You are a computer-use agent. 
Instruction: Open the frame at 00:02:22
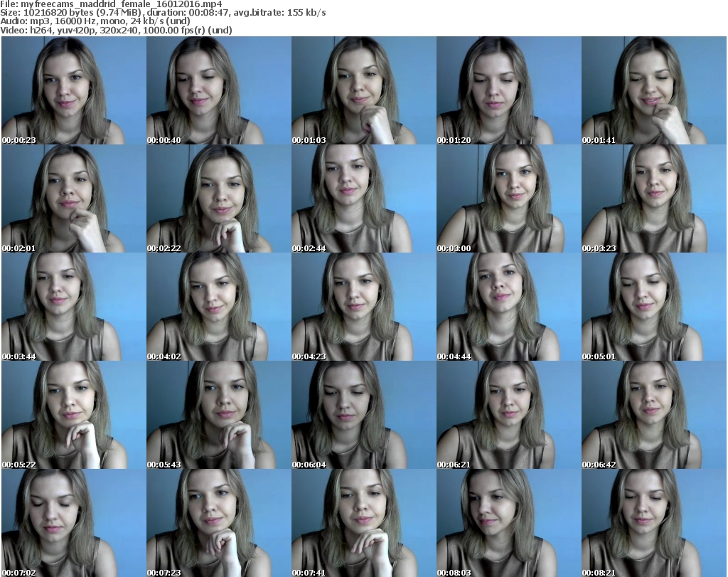(x=219, y=198)
